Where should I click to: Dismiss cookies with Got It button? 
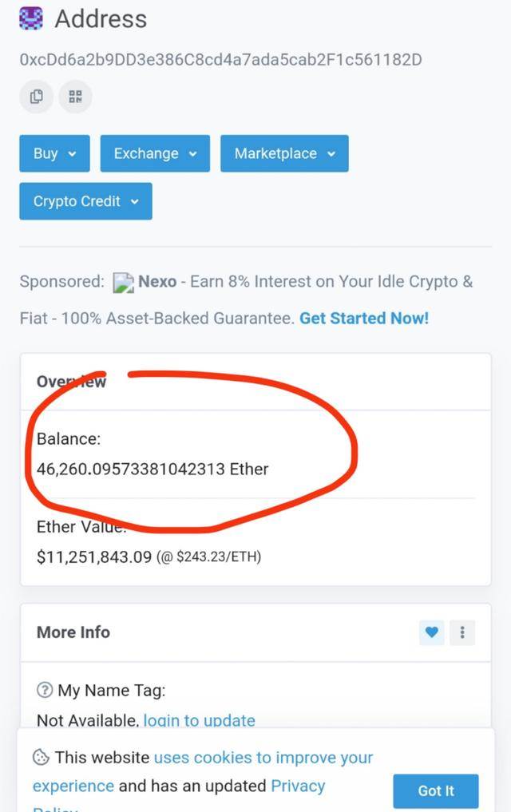point(435,790)
